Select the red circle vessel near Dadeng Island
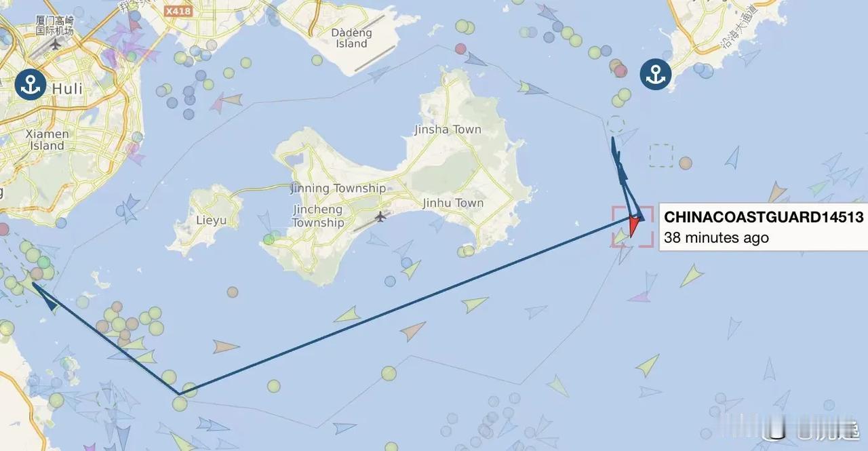 [x=461, y=49]
